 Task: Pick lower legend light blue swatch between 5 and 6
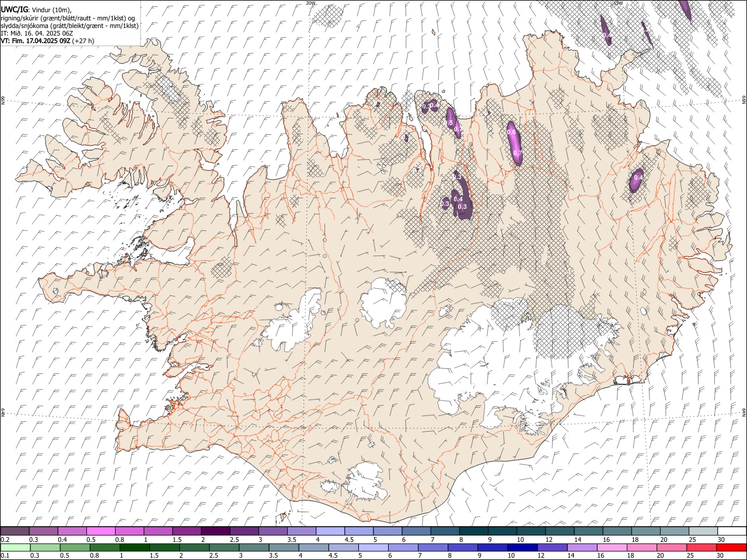pyautogui.click(x=373, y=548)
